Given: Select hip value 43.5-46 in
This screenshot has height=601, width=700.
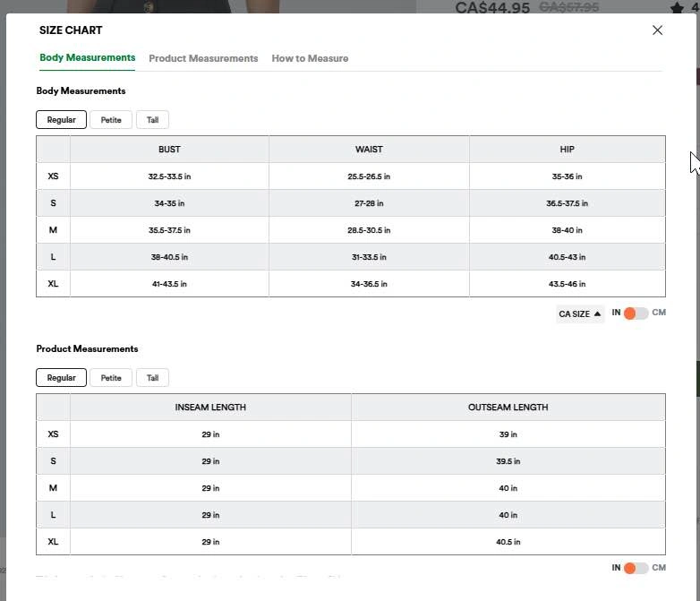Looking at the screenshot, I should 567,284.
